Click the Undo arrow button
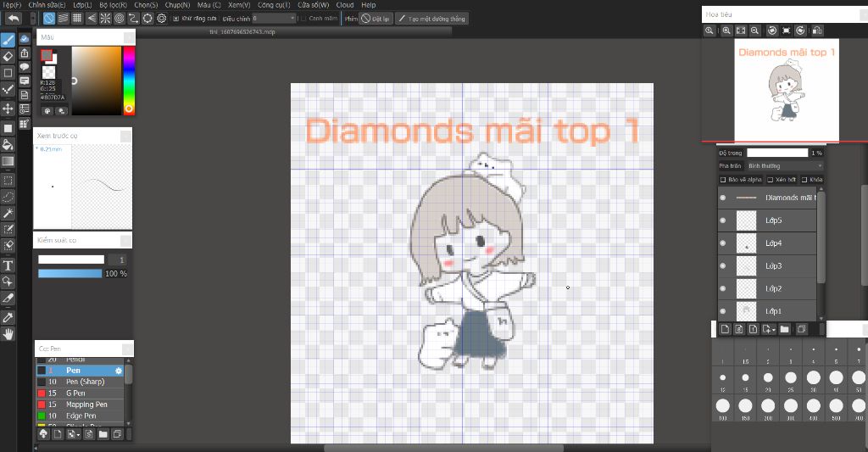 pyautogui.click(x=14, y=19)
